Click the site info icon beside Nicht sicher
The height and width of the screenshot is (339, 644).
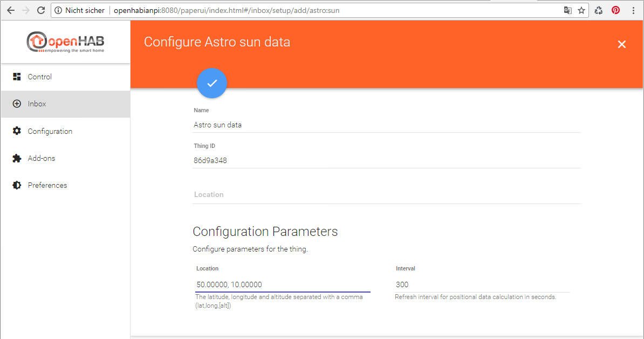tap(58, 10)
